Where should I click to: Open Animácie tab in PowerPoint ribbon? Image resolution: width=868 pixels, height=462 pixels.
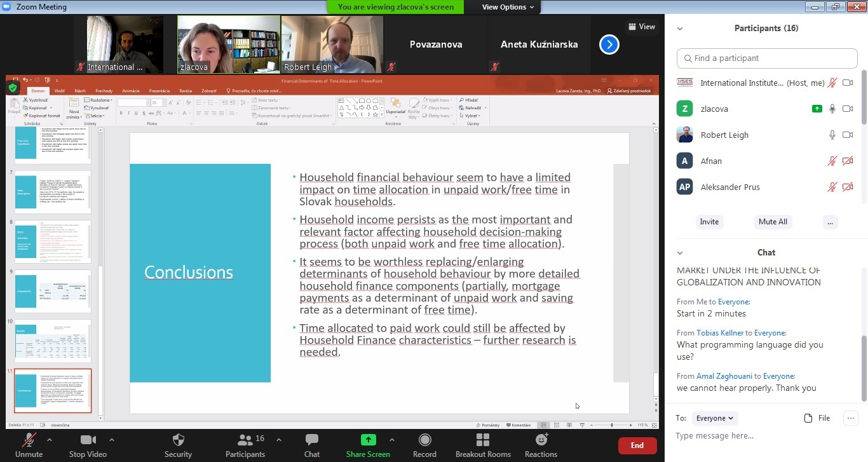[131, 91]
